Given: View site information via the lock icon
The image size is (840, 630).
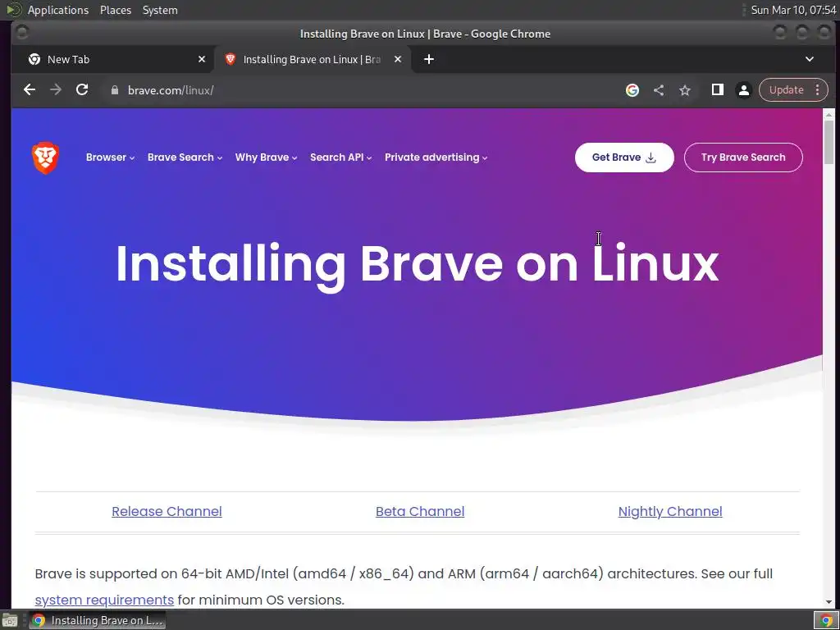Looking at the screenshot, I should [114, 90].
